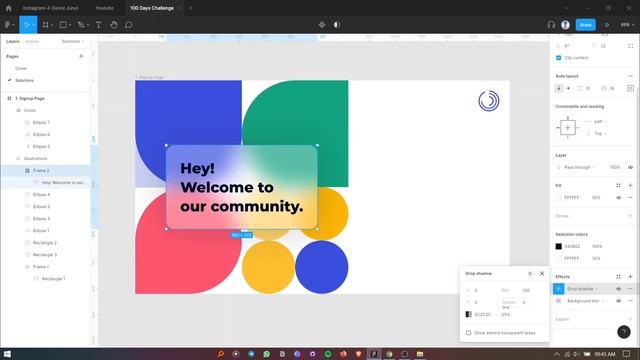The width and height of the screenshot is (640, 360).
Task: Toggle layer visibility eye in Layer section
Action: [630, 167]
